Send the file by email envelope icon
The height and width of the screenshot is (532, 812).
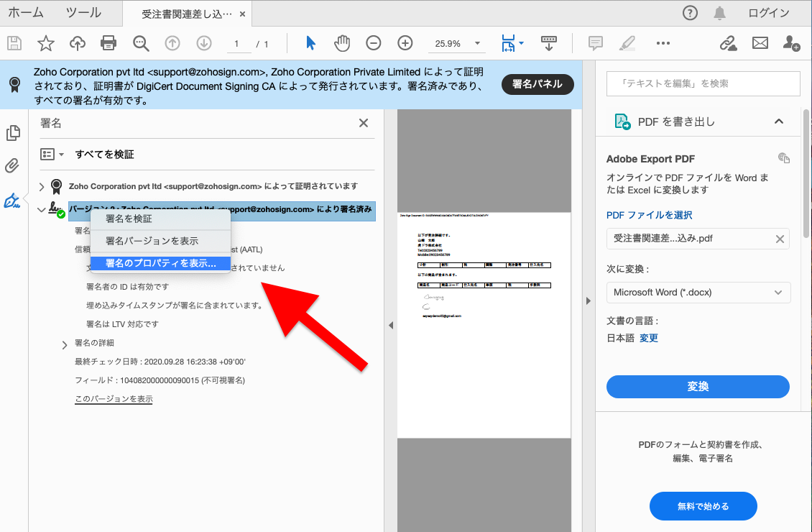pos(760,43)
